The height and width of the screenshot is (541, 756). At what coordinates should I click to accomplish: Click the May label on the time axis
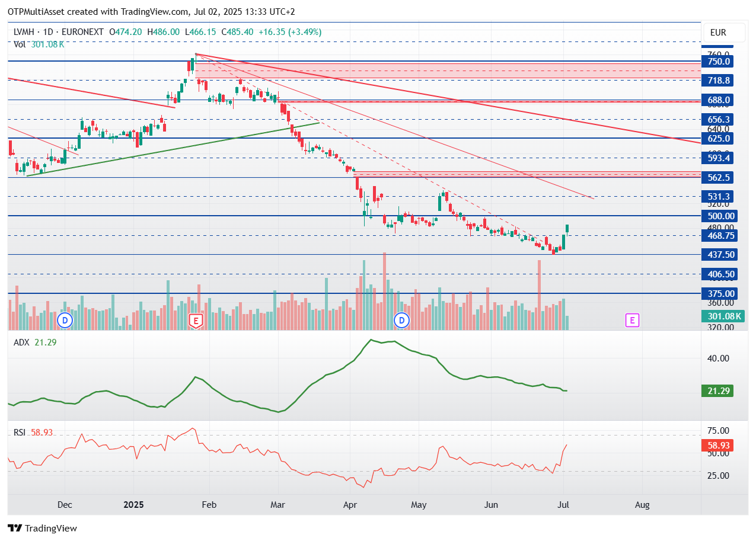[419, 505]
